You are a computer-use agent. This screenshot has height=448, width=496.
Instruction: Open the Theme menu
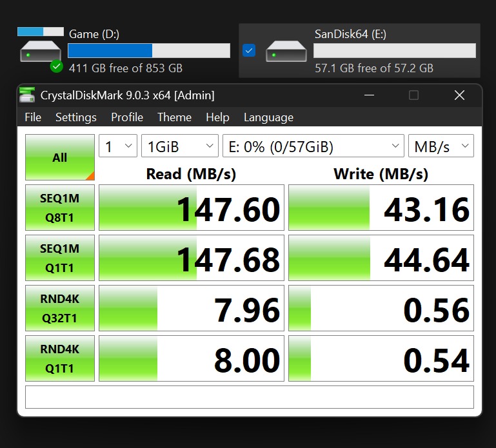pos(174,117)
